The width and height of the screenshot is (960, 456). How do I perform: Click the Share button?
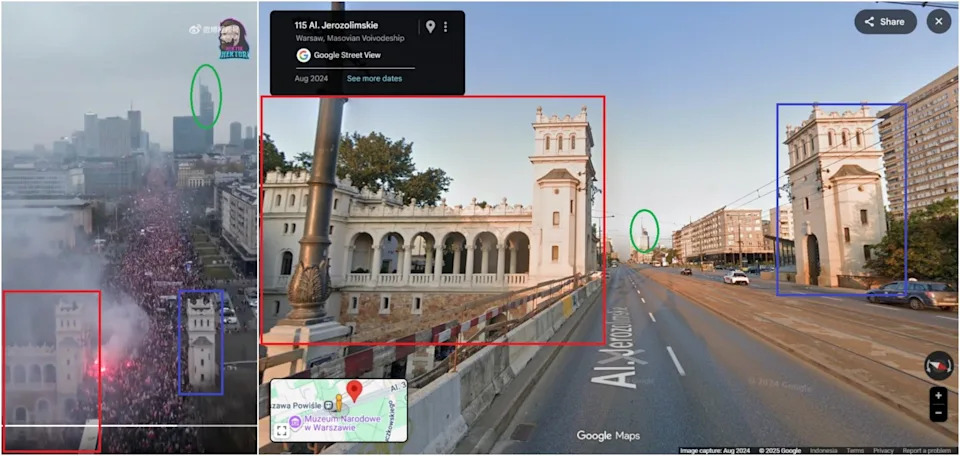tap(885, 22)
